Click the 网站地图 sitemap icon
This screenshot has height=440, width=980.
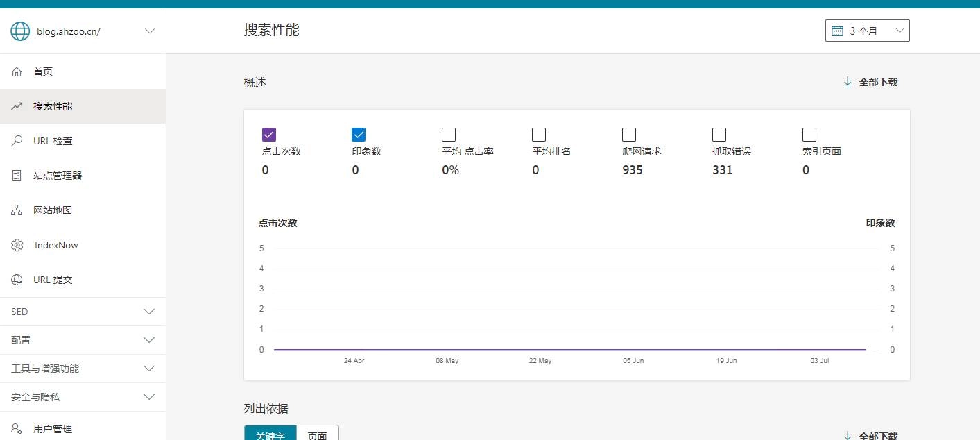tap(17, 210)
